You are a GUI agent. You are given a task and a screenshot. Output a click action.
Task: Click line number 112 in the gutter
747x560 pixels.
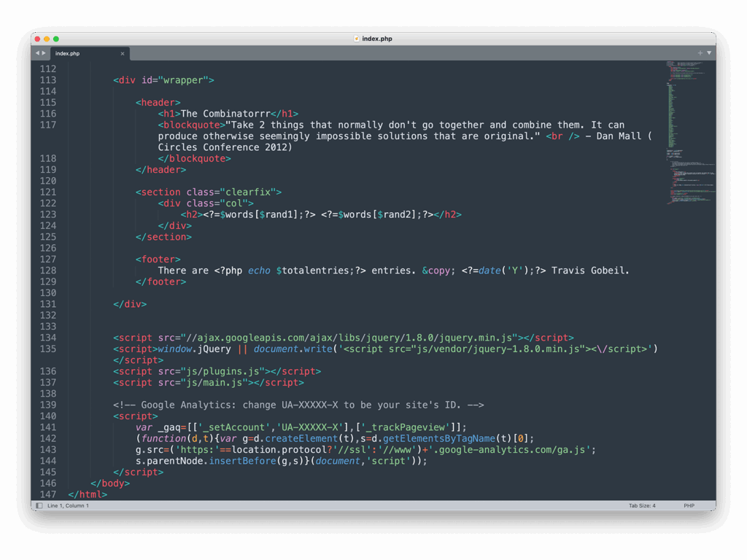[x=48, y=69]
